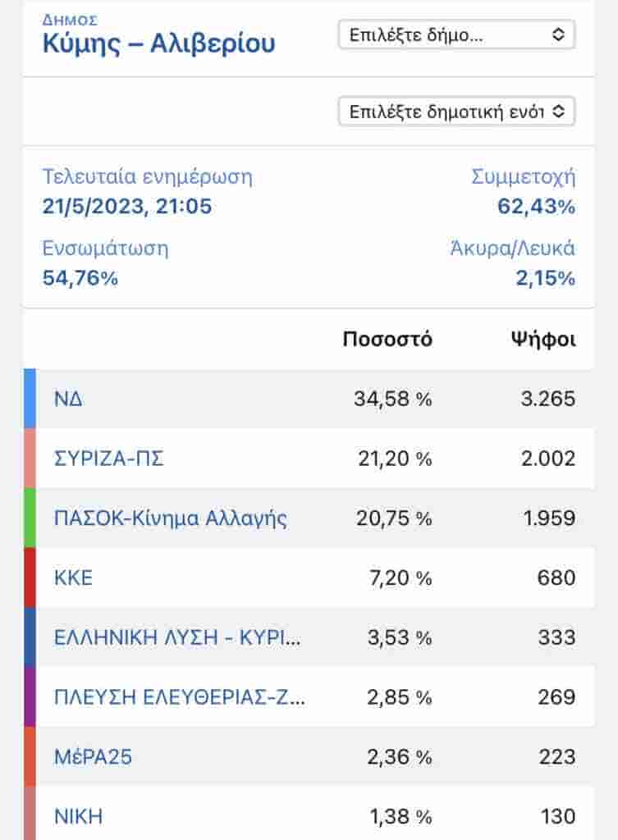Select the ΕΛΛΗΝΙΚΗ ΛΥΣΗ party link
The height and width of the screenshot is (840, 618).
point(176,637)
